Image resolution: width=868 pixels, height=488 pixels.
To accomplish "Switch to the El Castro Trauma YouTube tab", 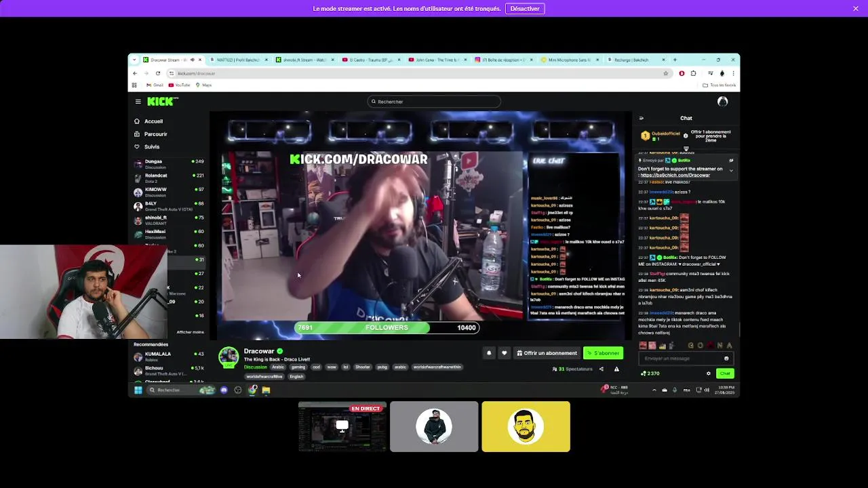I will [370, 60].
